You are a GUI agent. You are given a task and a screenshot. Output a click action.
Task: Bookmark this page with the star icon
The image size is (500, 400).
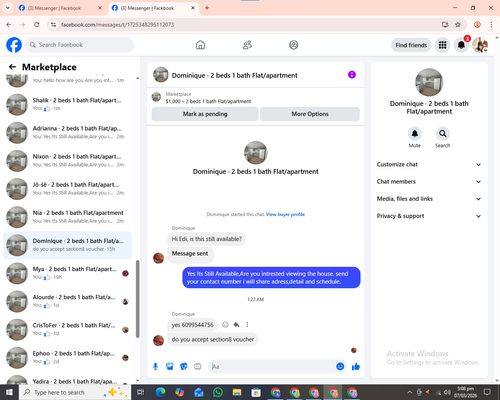point(458,24)
